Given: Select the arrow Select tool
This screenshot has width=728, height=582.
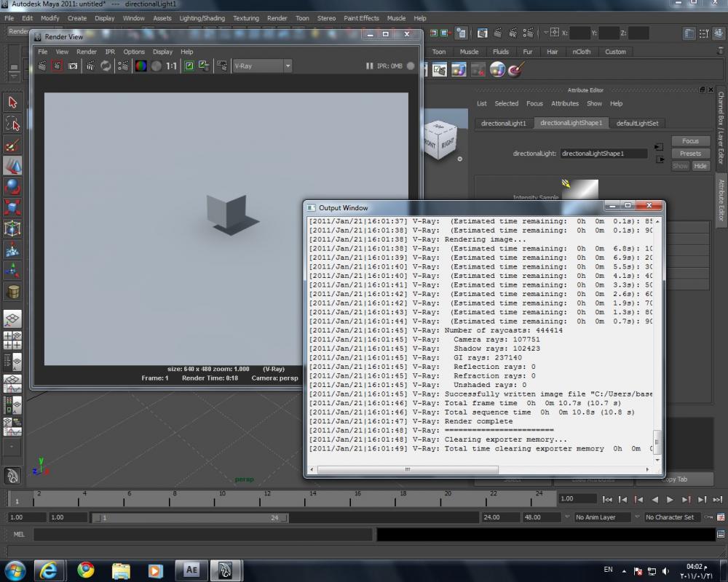Looking at the screenshot, I should [x=12, y=102].
